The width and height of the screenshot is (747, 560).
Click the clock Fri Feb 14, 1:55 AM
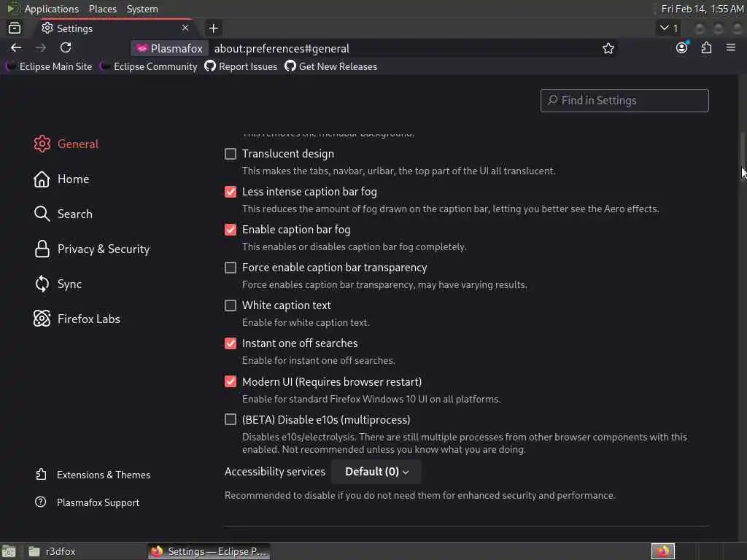(x=703, y=9)
